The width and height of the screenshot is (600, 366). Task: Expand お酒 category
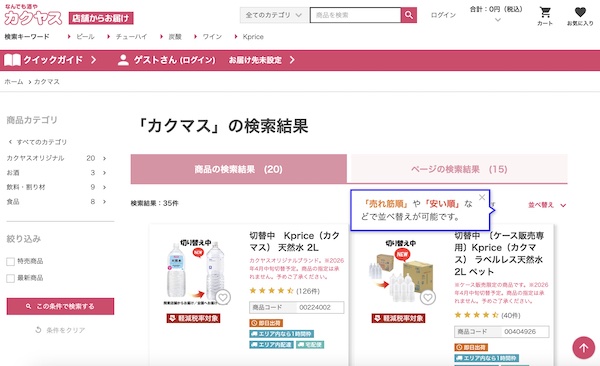56,173
